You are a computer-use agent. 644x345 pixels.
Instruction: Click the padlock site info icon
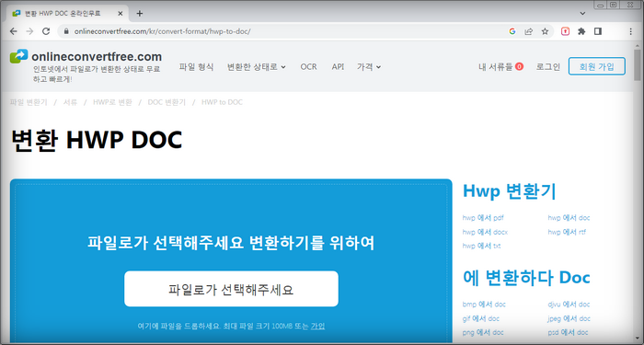[66, 31]
